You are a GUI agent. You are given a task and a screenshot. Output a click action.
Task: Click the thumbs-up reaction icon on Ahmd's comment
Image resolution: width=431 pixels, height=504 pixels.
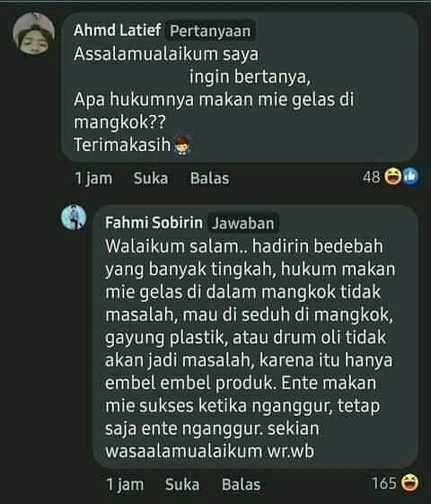(410, 176)
